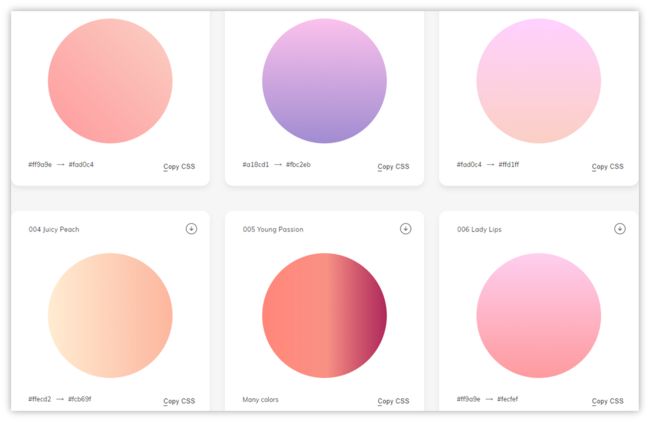
Task: Copy CSS for Lady Lips gradient
Action: [x=608, y=401]
